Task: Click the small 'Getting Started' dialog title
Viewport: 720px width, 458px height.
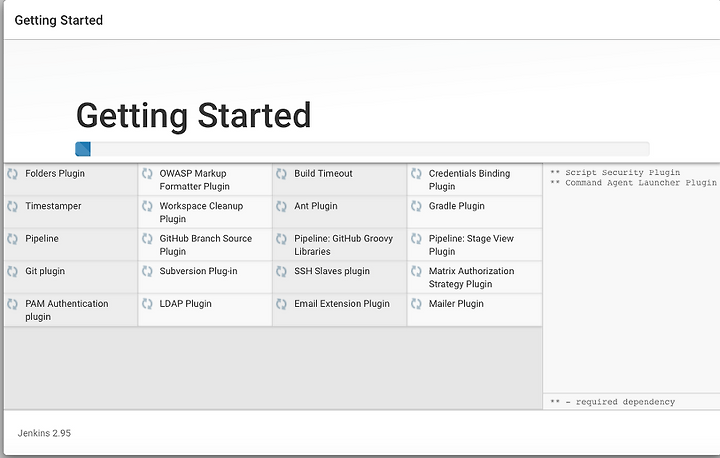Action: (x=59, y=21)
